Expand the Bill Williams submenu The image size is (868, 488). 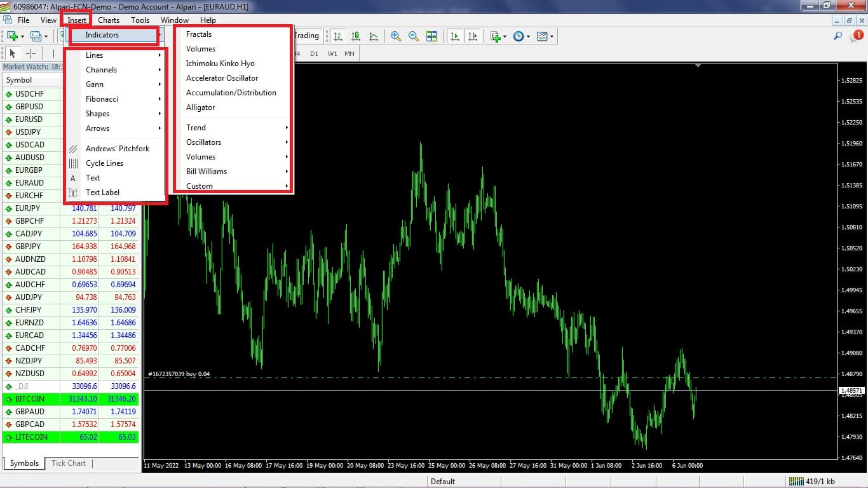click(233, 172)
